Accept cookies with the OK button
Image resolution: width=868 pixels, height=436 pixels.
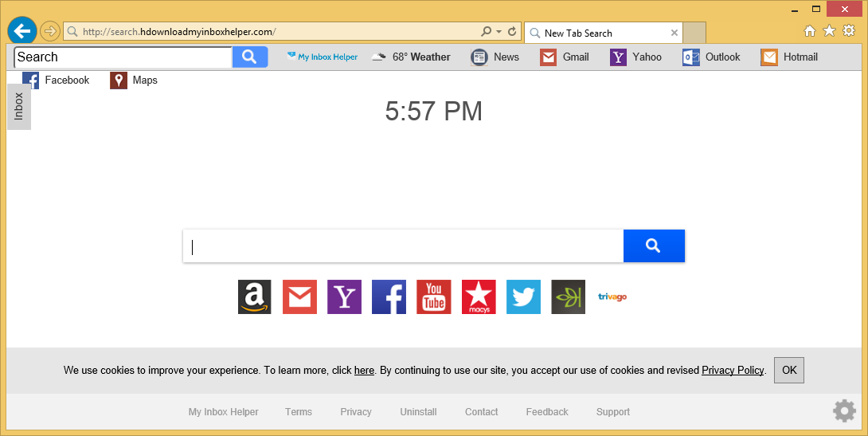coord(789,370)
